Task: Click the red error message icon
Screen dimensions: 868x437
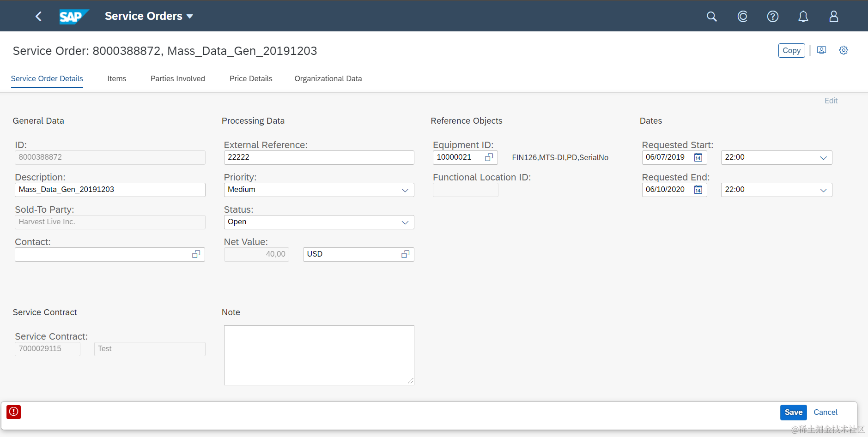Action: [x=14, y=412]
